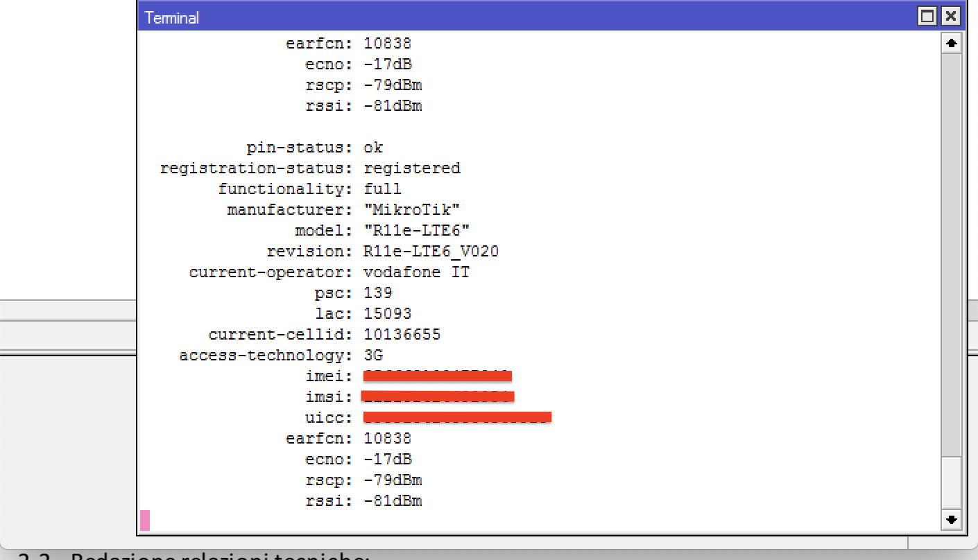Select the manufacturer value "MikroTik"
Image resolution: width=978 pixels, height=560 pixels.
pos(412,210)
